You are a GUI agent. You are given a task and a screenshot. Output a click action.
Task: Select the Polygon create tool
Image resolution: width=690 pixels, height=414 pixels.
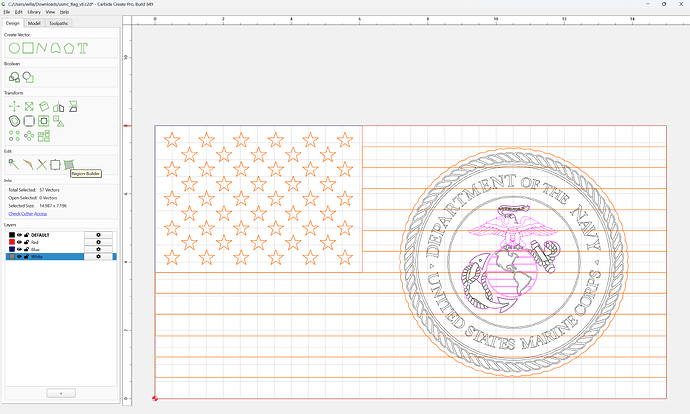69,48
